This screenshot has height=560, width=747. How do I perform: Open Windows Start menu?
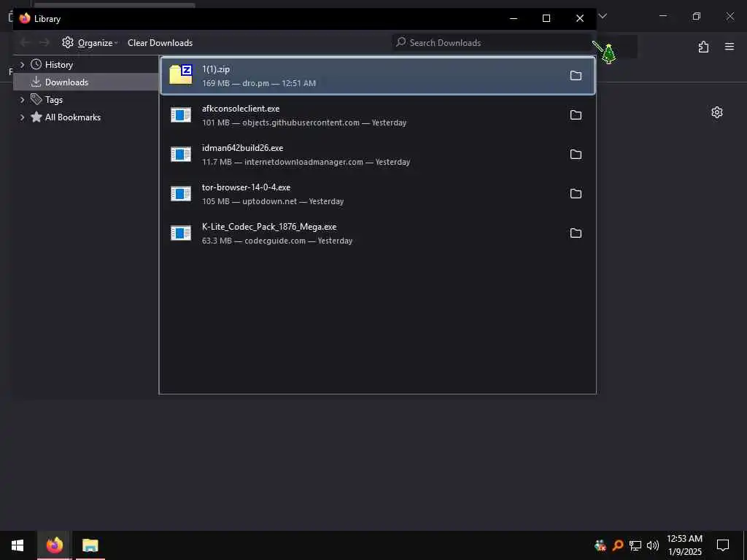18,545
